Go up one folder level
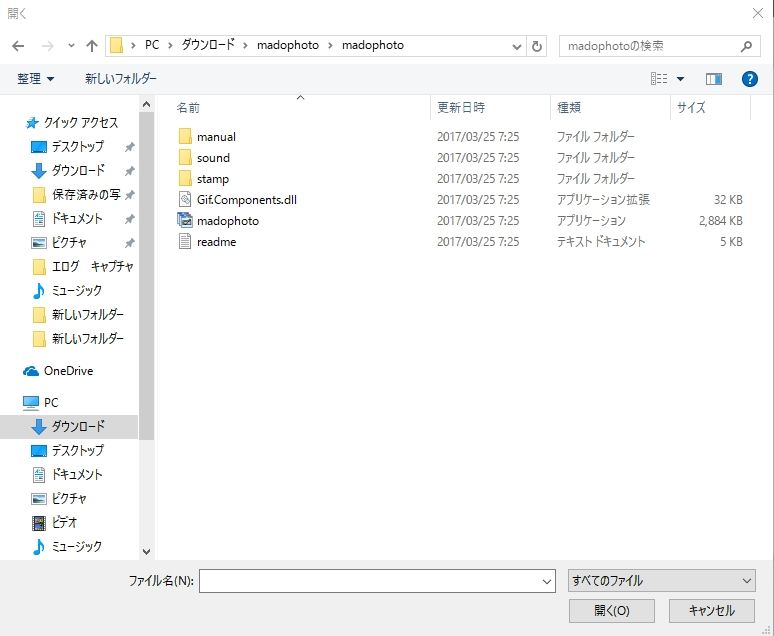774x636 pixels. (x=91, y=46)
